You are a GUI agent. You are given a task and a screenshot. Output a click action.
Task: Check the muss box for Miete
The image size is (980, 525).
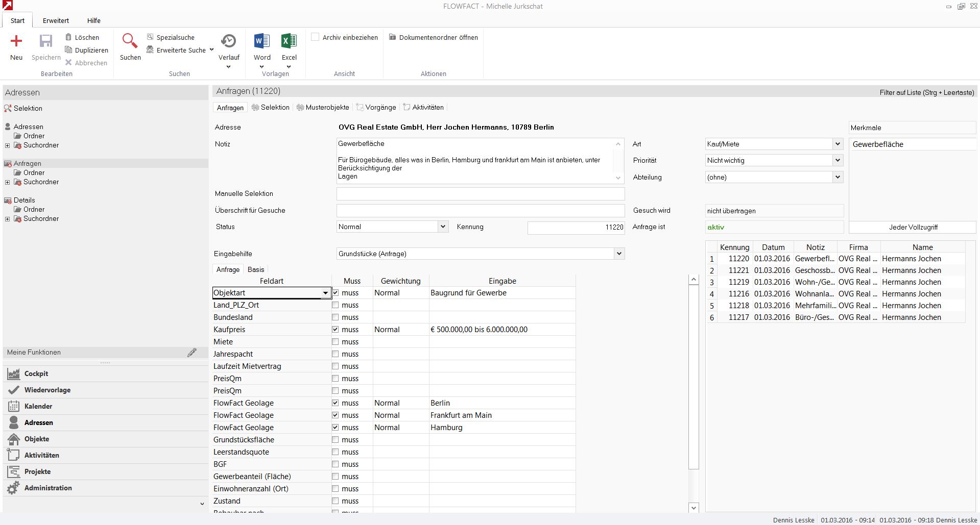tap(336, 342)
